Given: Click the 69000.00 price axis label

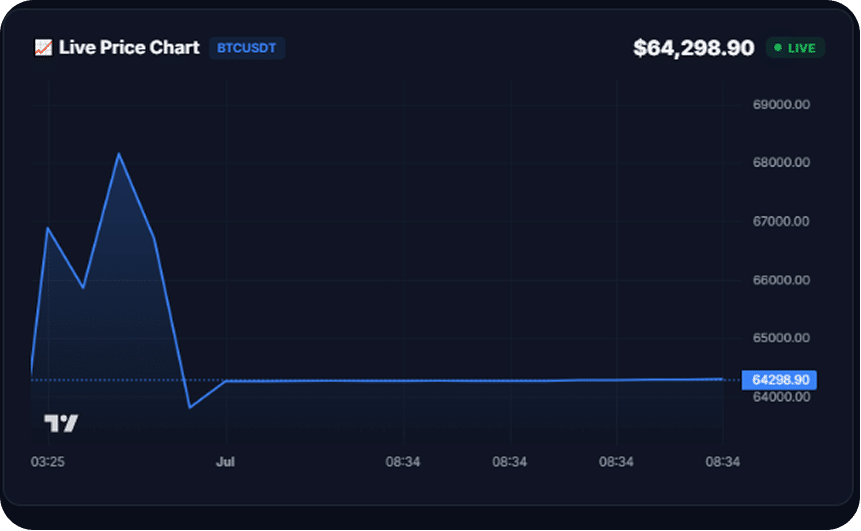Looking at the screenshot, I should pos(781,104).
